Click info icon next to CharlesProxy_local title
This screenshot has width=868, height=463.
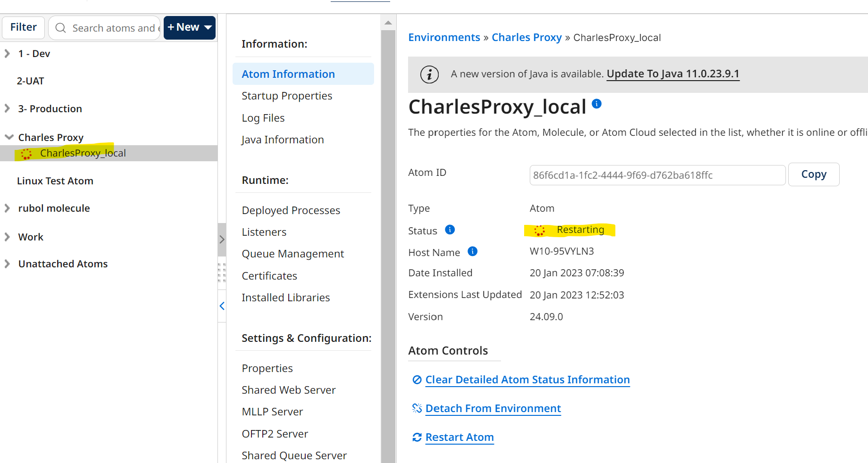coord(597,104)
